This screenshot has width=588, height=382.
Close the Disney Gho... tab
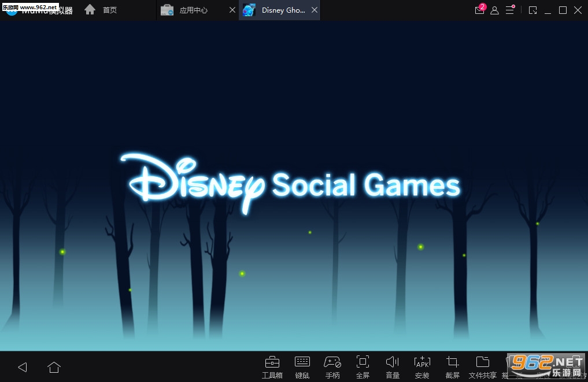[x=315, y=10]
